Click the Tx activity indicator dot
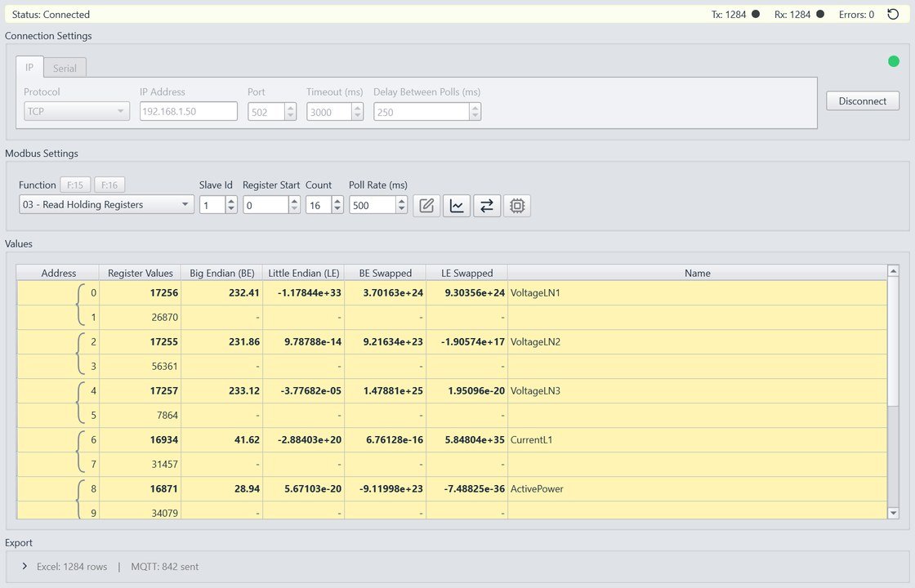 pos(756,14)
